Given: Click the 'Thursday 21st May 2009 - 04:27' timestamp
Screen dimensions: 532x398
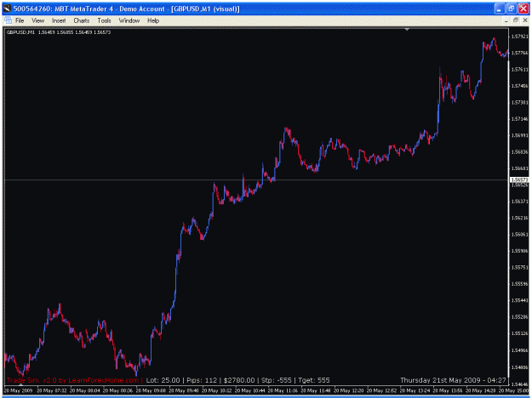Looking at the screenshot, I should pos(453,380).
